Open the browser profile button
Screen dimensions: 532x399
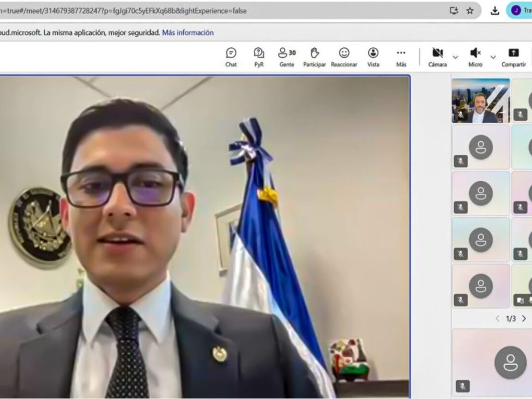pyautogui.click(x=520, y=10)
